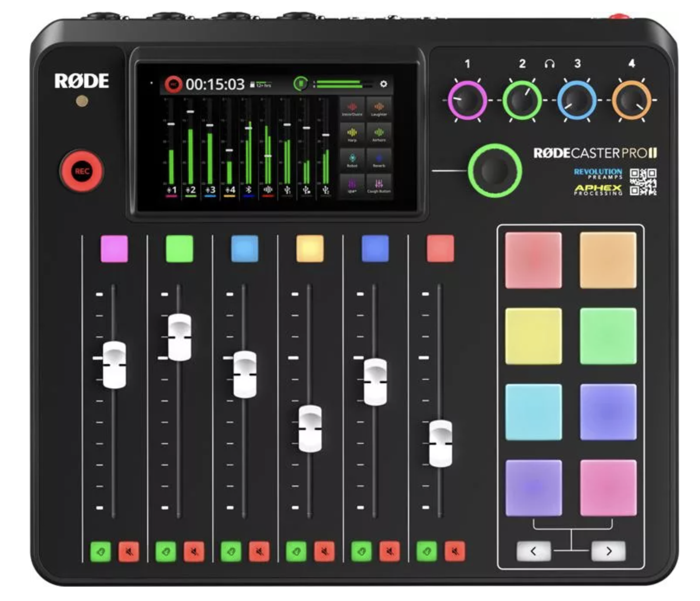
Task: Mute the sixth fader channel
Action: tap(455, 551)
